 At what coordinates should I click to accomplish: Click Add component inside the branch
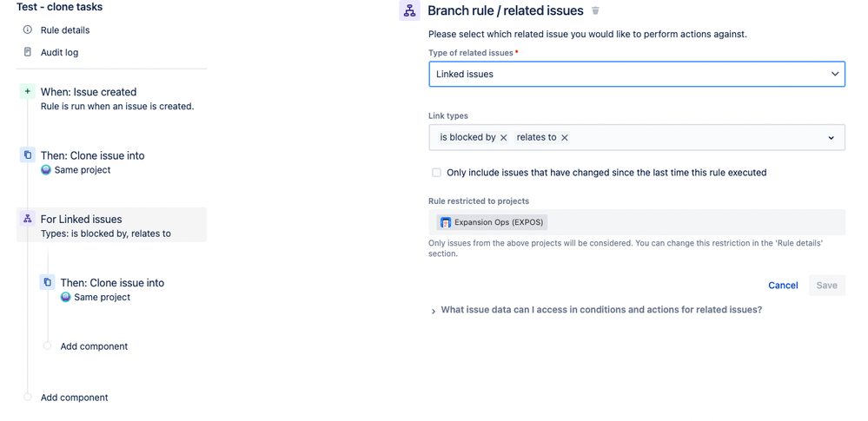(94, 346)
